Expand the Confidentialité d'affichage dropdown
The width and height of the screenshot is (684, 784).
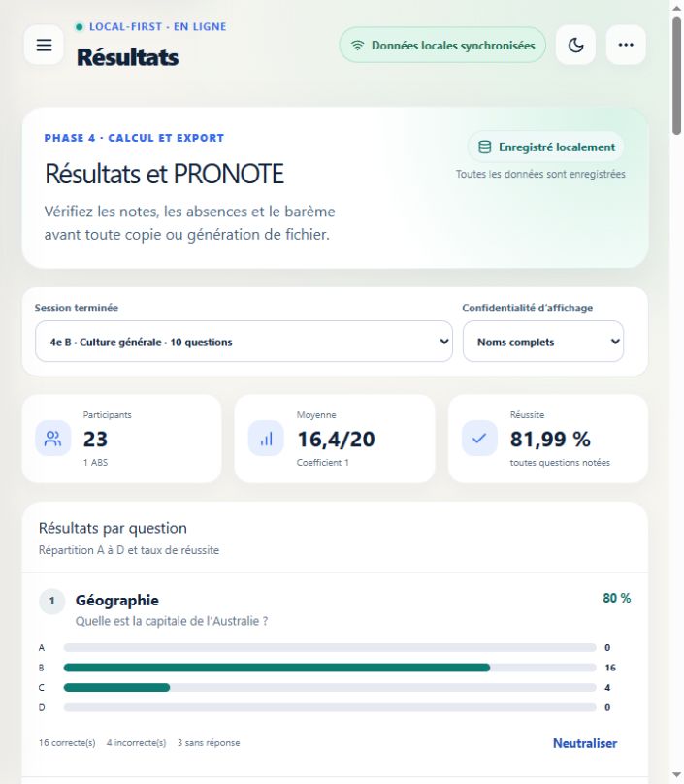543,342
